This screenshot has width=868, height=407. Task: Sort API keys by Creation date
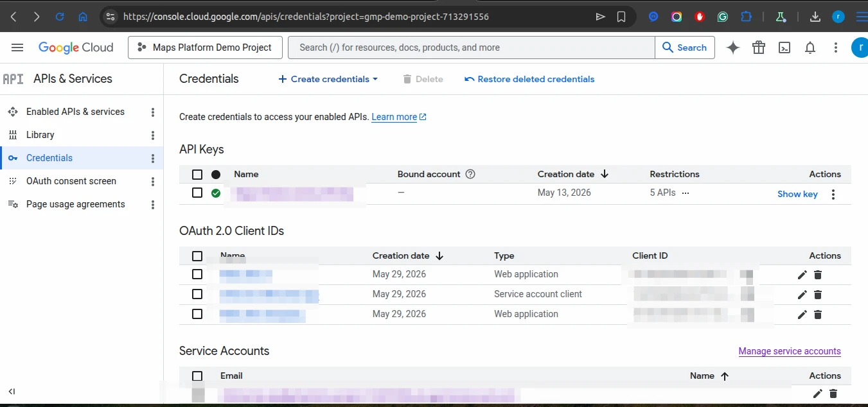point(573,174)
